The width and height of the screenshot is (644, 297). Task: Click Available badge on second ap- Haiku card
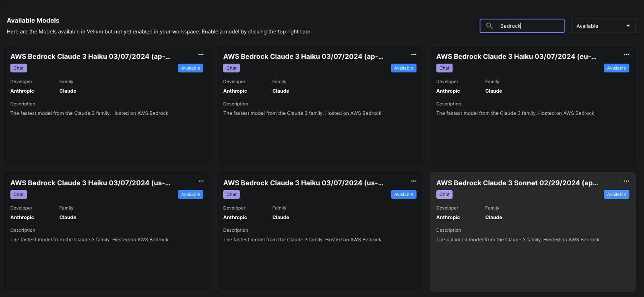pos(403,68)
